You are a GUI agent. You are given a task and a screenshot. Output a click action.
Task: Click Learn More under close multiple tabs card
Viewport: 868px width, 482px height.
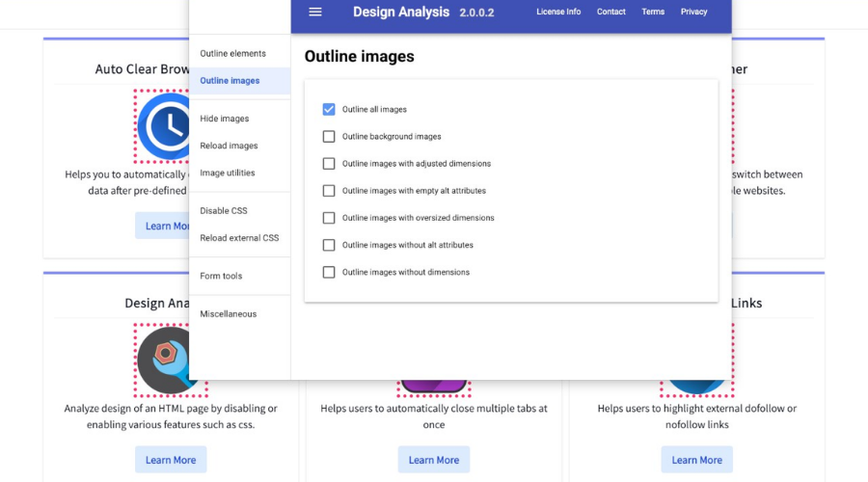433,460
